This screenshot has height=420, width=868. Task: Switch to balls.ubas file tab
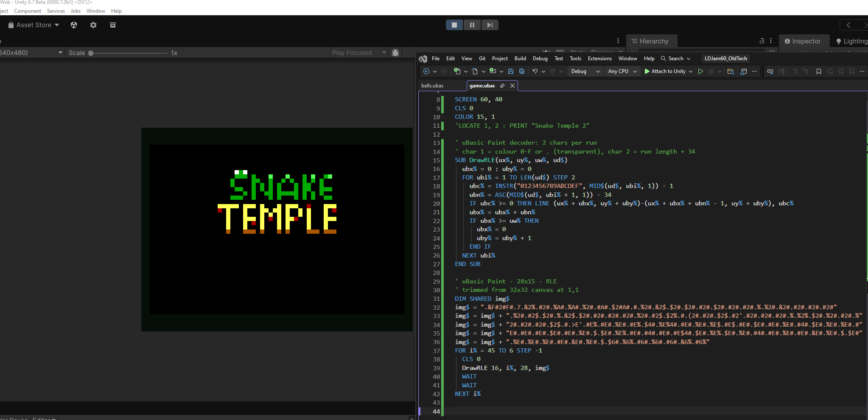[432, 86]
